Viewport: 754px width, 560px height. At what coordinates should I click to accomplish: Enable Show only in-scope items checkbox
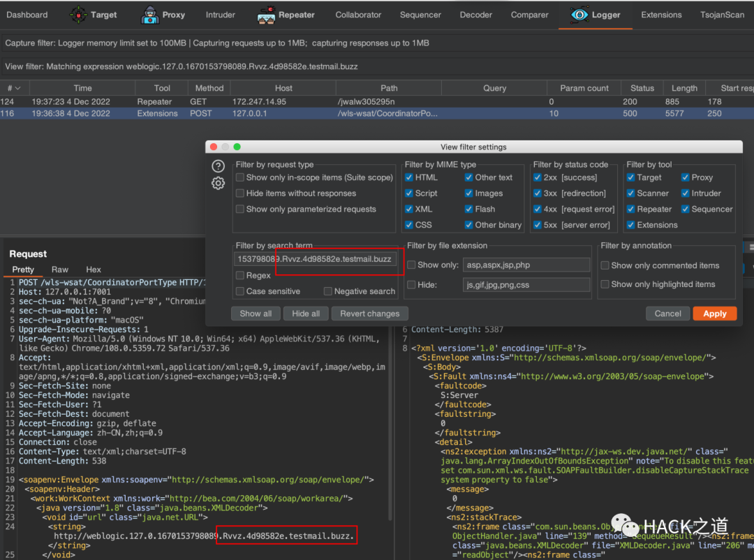click(240, 177)
